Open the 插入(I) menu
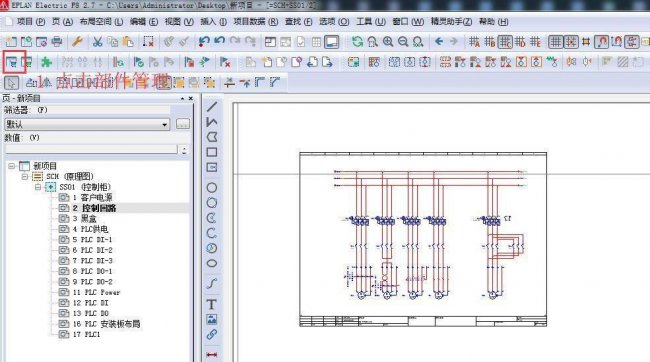Screen dimensions: 650x362 click(x=213, y=22)
